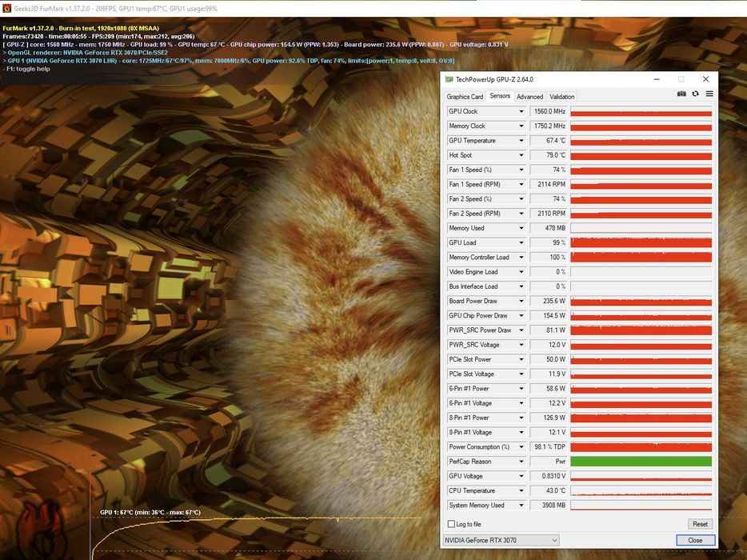Open the Fan 1 Speed (RPM) dropdown
Viewport: 747px width, 560px height.
(521, 185)
